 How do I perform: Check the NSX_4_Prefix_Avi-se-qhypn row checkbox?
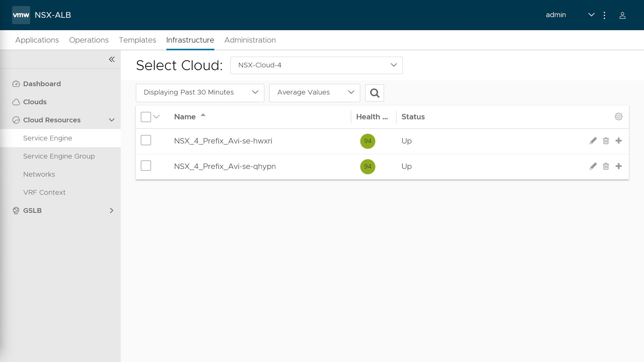(146, 166)
